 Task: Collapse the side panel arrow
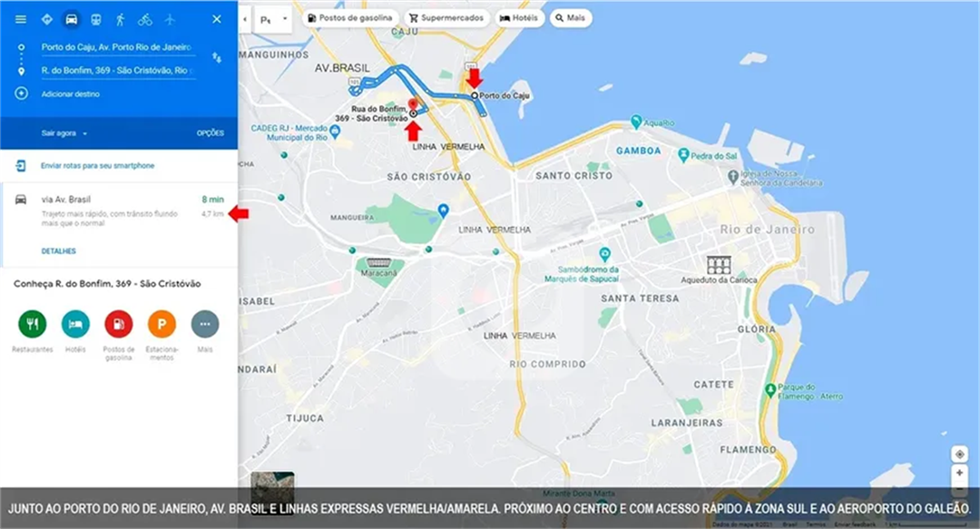245,19
